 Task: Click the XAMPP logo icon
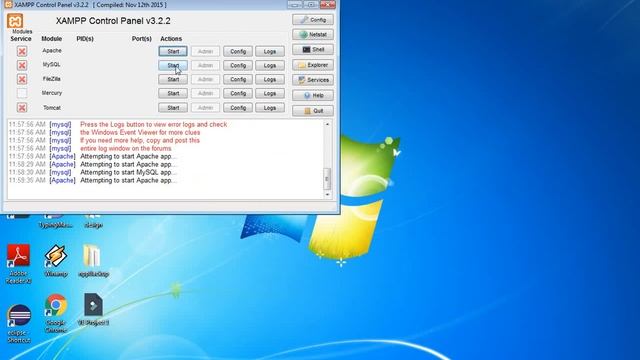pyautogui.click(x=15, y=21)
